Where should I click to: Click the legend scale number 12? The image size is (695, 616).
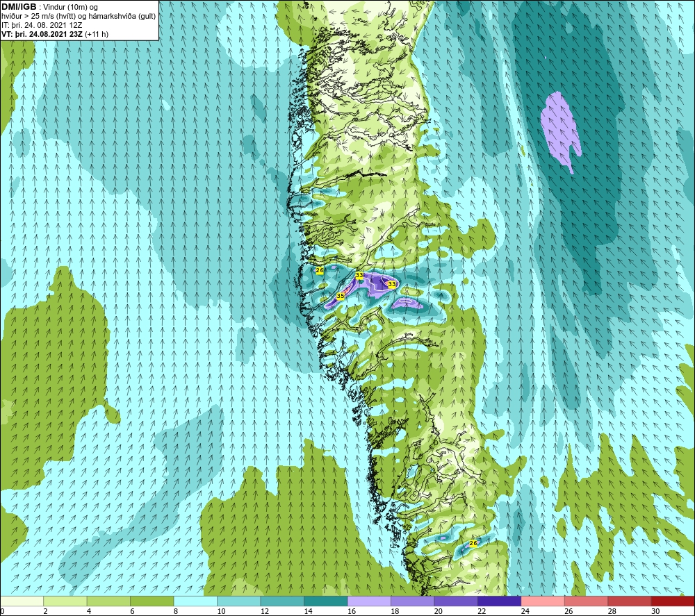click(265, 611)
